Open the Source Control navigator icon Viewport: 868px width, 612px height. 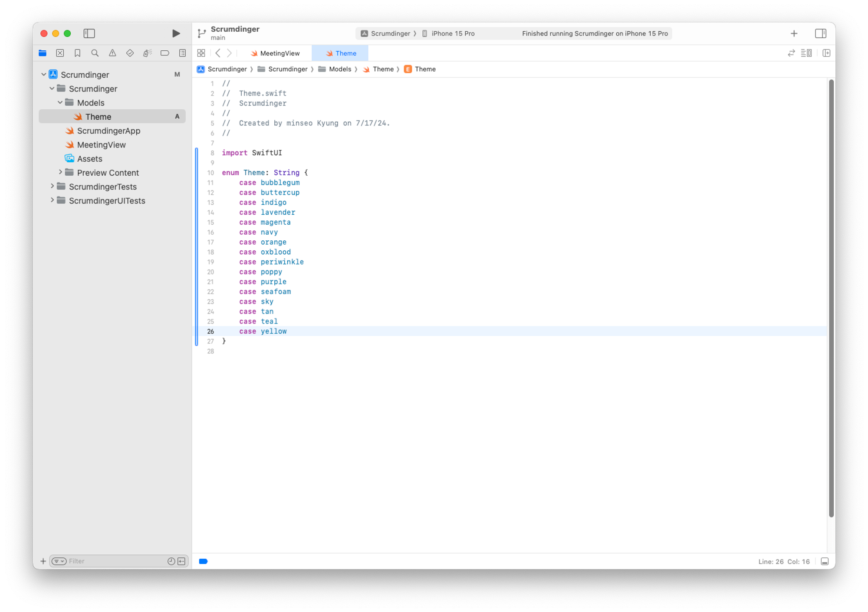(60, 53)
